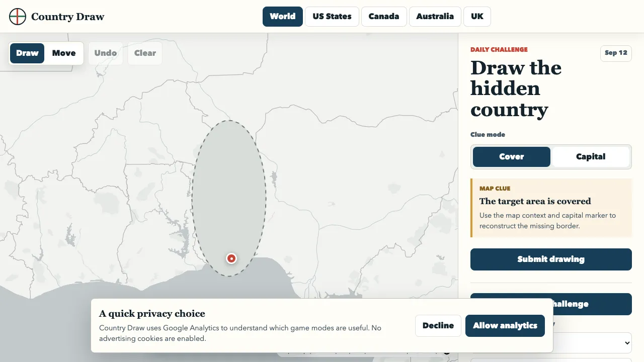Click the Sep 12 date badge

pyautogui.click(x=616, y=53)
